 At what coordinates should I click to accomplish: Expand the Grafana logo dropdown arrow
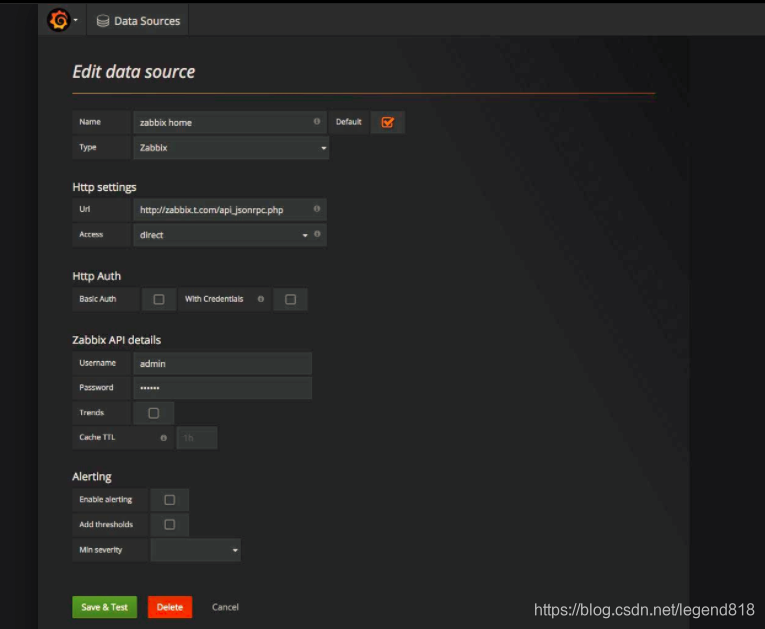pos(76,20)
